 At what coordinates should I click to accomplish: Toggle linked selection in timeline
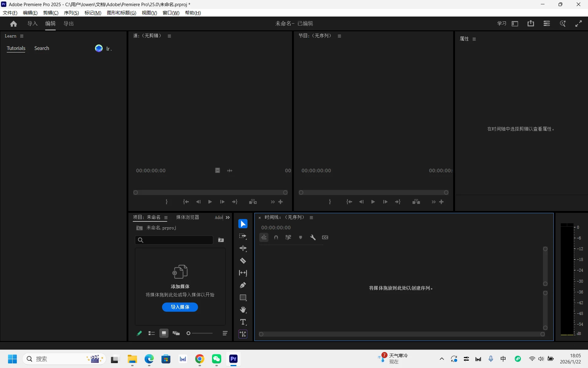coord(288,237)
